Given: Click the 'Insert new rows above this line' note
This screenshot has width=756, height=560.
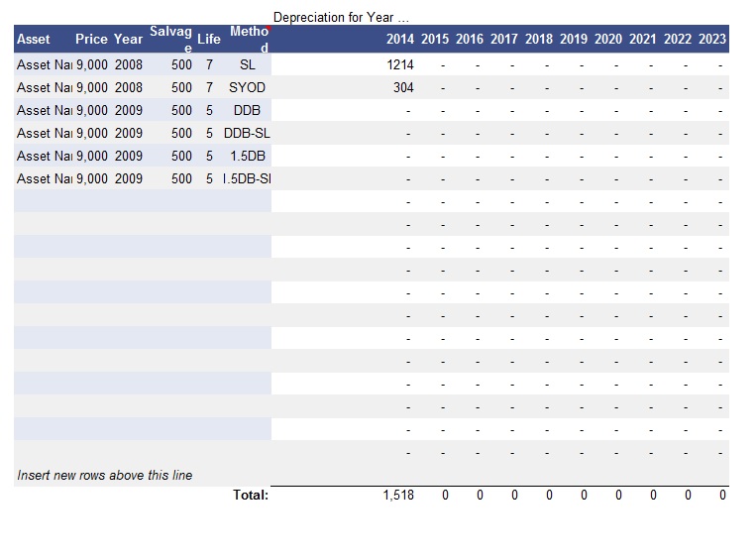Looking at the screenshot, I should tap(105, 475).
